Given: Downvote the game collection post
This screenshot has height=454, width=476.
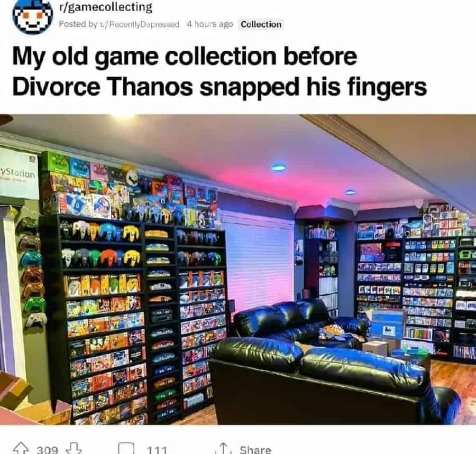Looking at the screenshot, I should click(x=74, y=448).
